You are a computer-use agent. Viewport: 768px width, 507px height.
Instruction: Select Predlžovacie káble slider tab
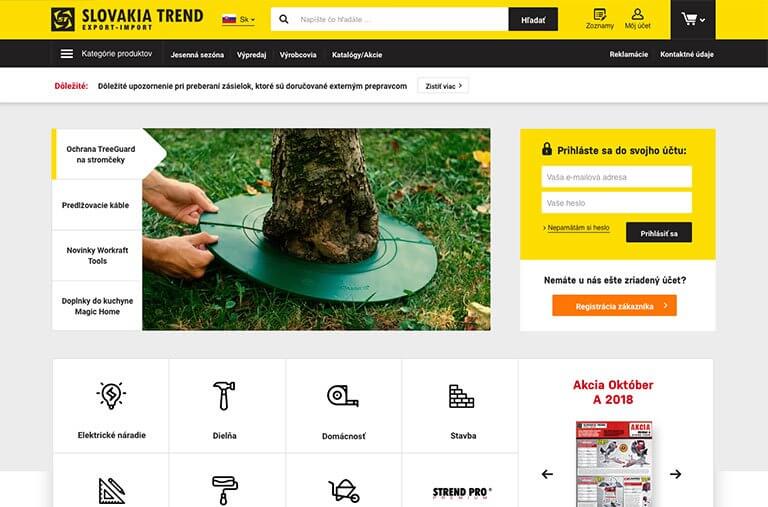97,205
